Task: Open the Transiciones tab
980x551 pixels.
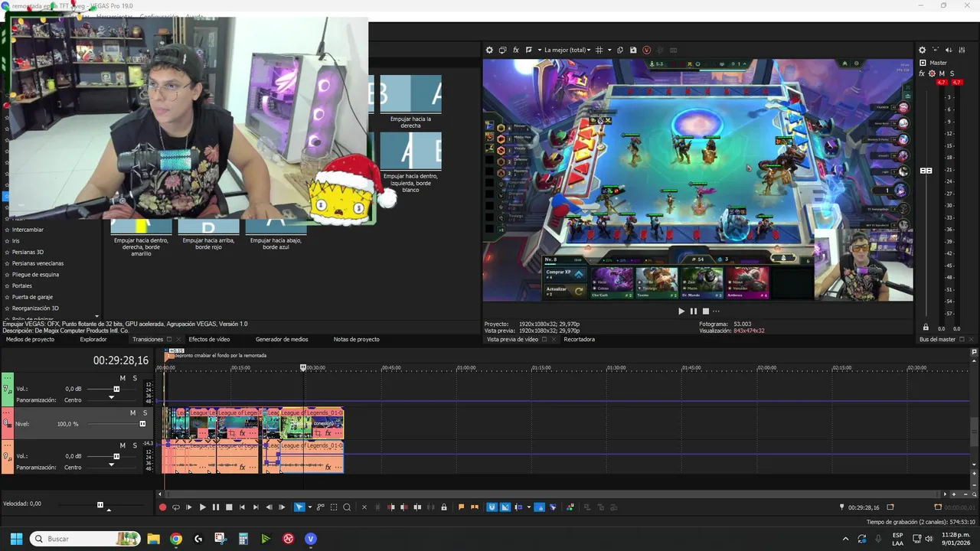Action: (x=148, y=340)
